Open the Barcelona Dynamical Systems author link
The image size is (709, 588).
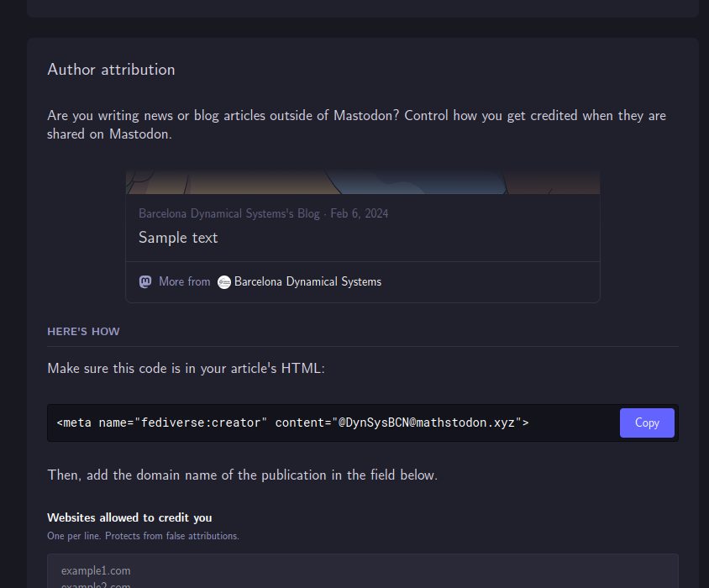click(307, 281)
